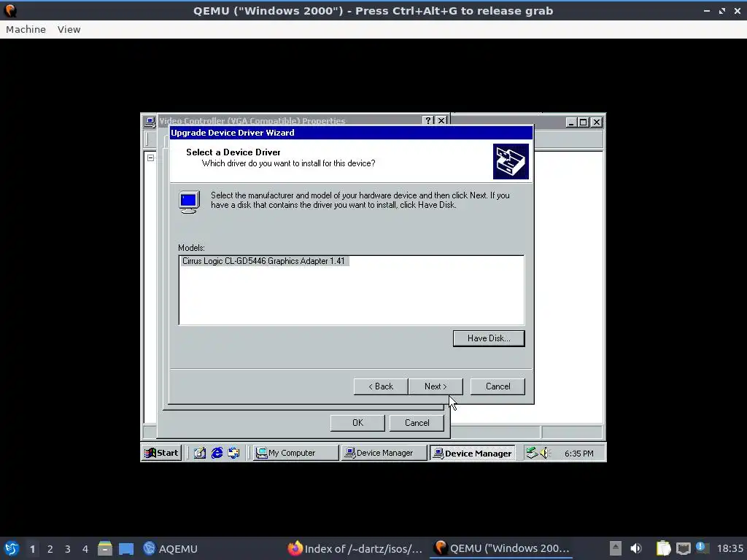The image size is (747, 560).
Task: Maximize the Device Manager window
Action: [583, 122]
